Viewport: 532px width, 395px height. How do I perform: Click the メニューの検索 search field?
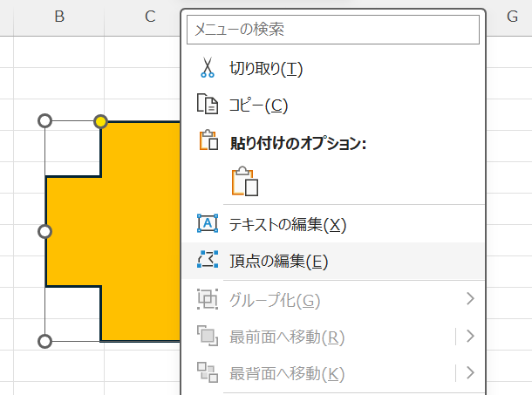[333, 30]
